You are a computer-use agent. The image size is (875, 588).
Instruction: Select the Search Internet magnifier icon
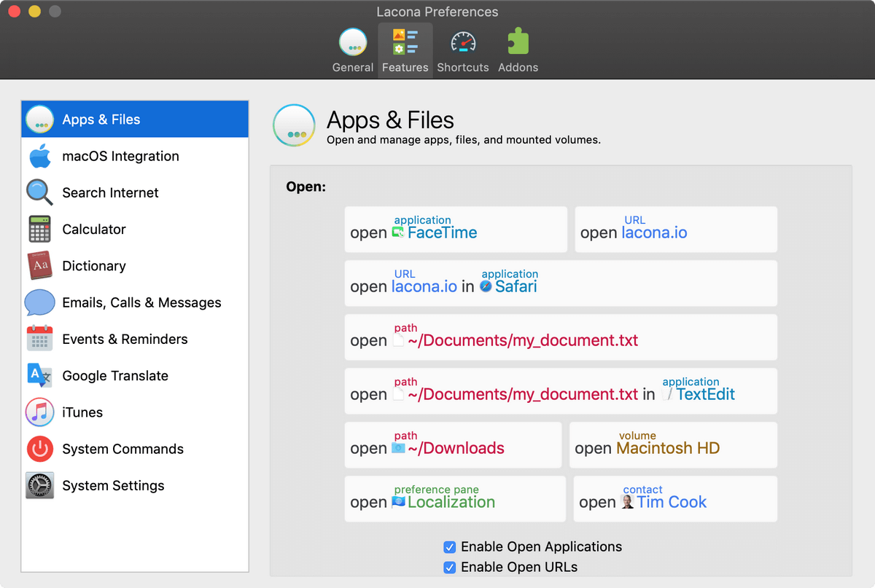39,193
